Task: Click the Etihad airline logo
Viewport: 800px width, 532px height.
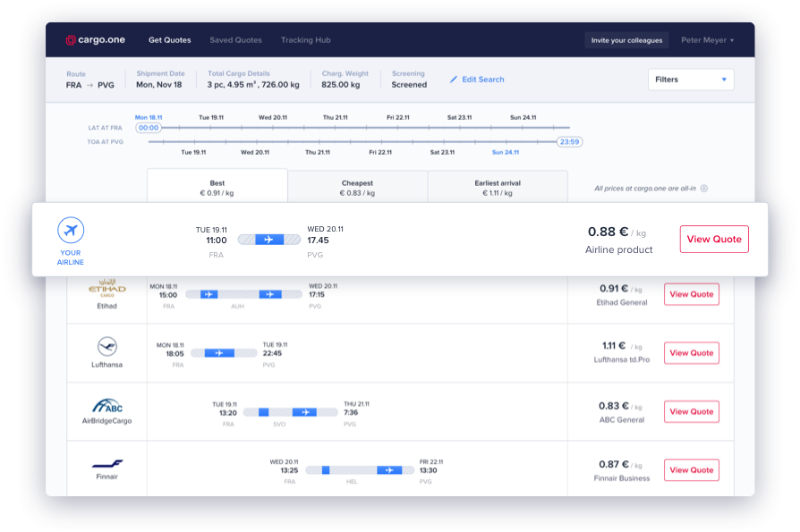Action: tap(107, 289)
